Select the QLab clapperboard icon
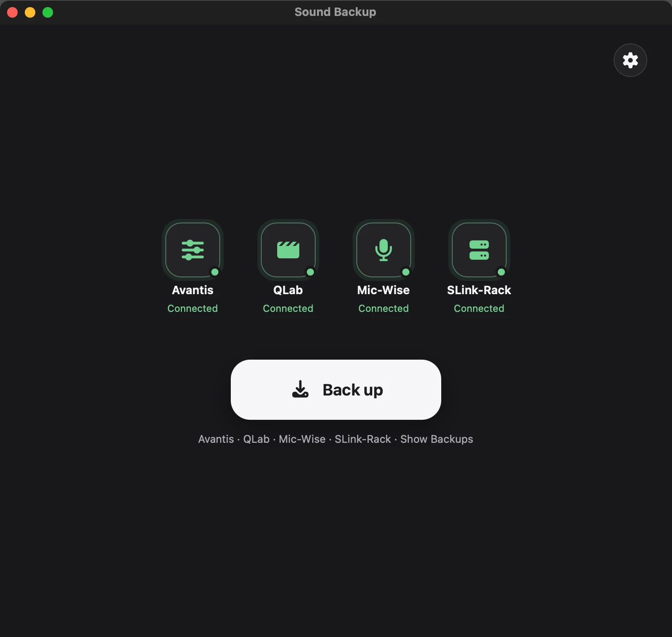This screenshot has height=637, width=672. click(288, 250)
